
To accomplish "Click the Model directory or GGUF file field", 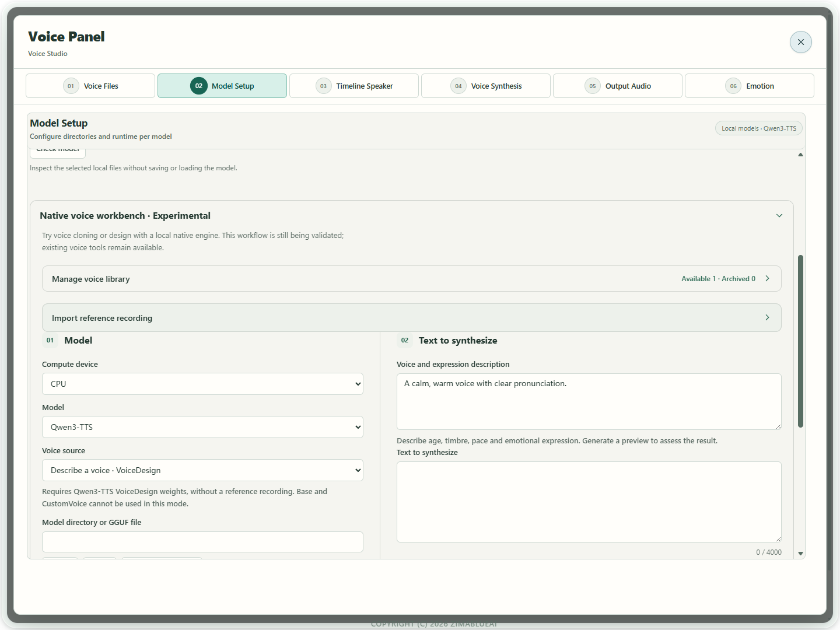I will [x=202, y=542].
